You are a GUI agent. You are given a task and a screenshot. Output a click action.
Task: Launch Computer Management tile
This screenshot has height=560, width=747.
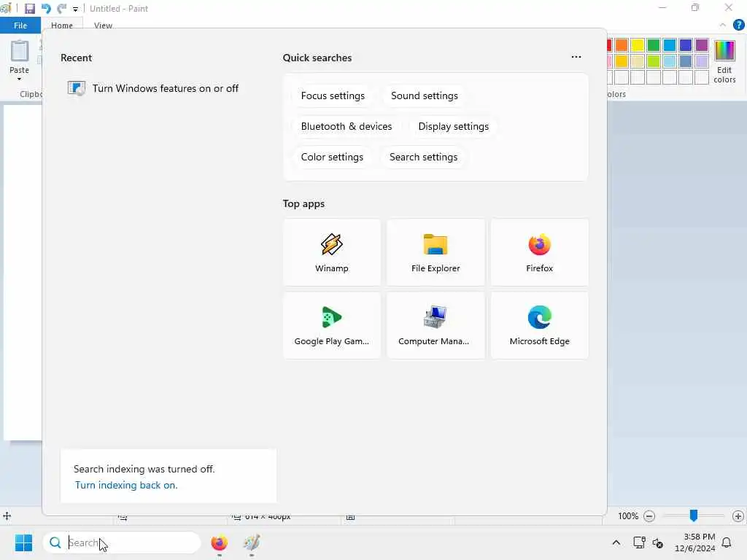tap(436, 326)
